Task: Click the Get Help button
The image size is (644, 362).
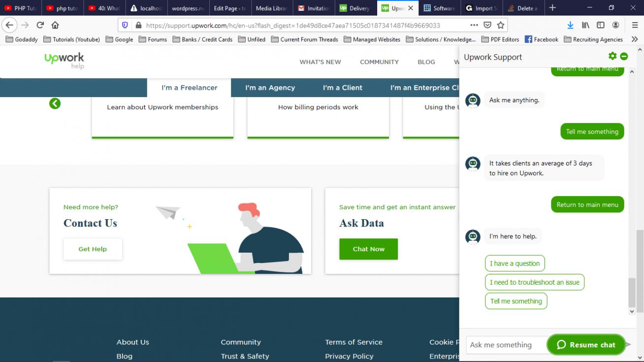Action: pos(93,249)
